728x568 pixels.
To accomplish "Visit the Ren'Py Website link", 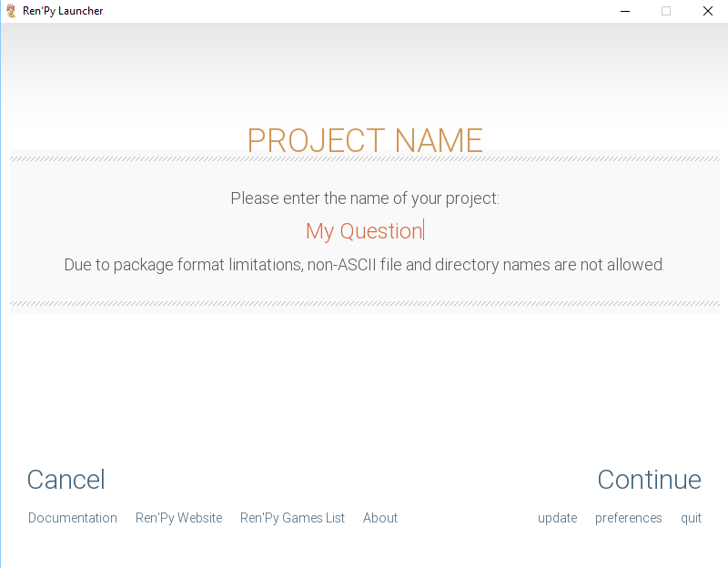I will tap(178, 518).
